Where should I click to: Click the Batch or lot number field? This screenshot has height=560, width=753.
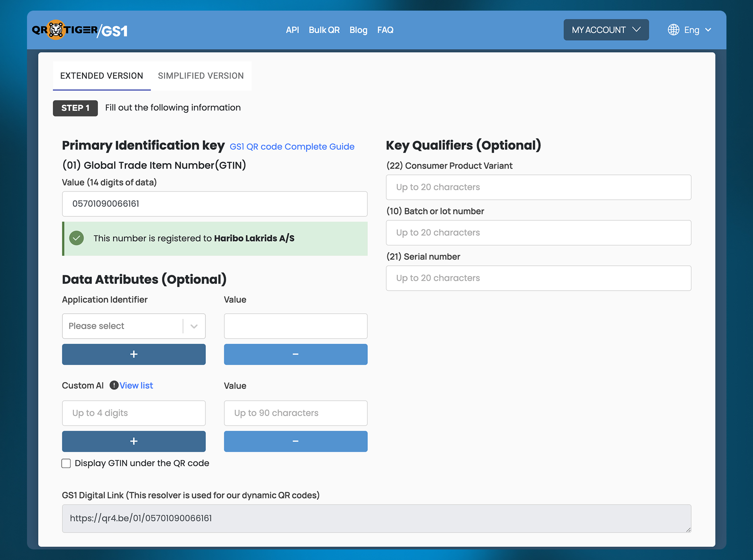538,233
